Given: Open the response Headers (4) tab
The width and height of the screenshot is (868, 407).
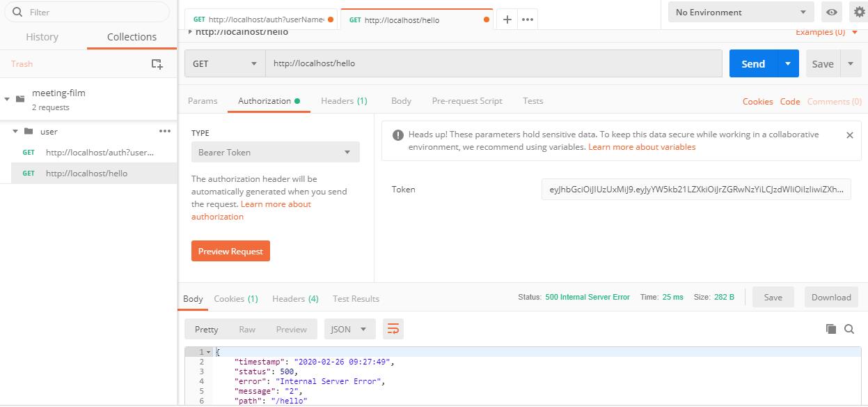Looking at the screenshot, I should pyautogui.click(x=295, y=298).
